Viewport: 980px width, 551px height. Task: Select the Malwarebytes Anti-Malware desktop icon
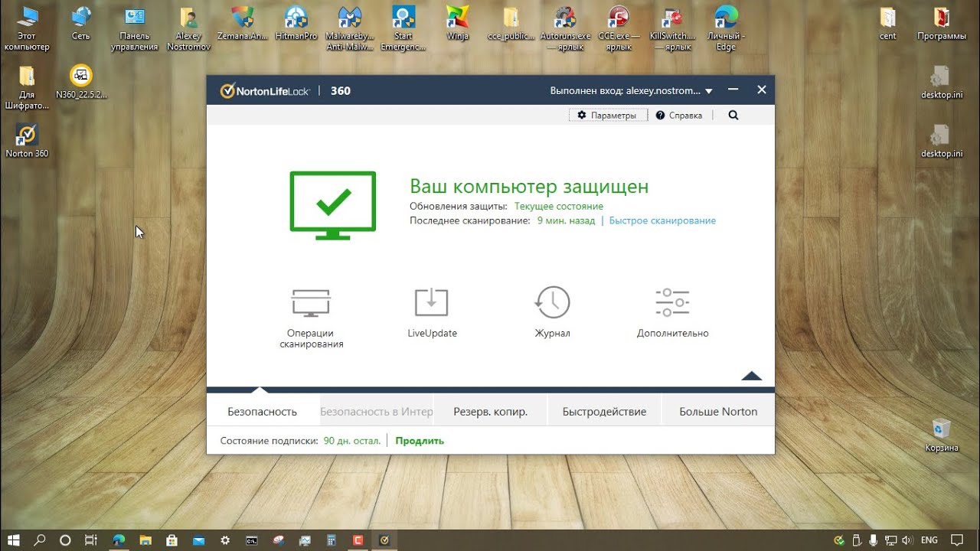coord(349,28)
